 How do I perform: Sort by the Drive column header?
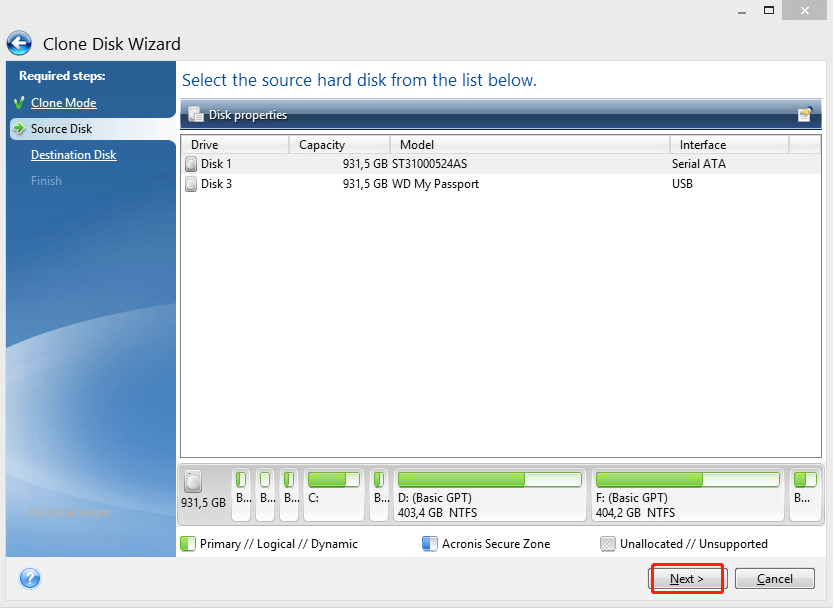(x=235, y=145)
